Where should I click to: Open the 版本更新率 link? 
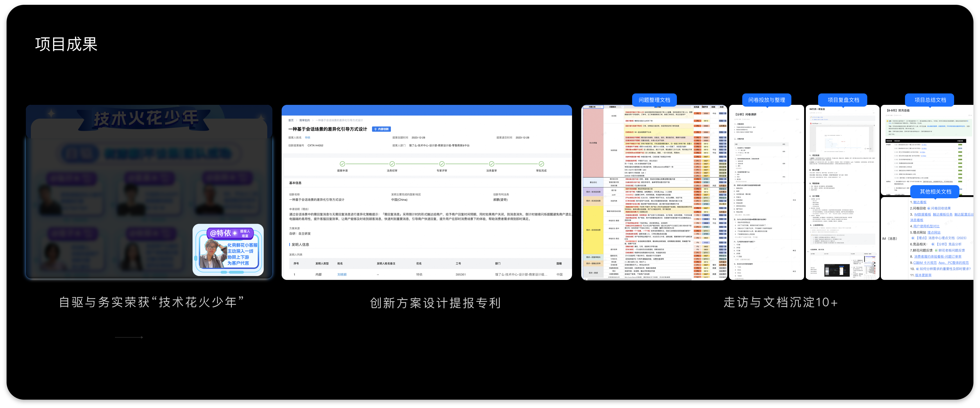(x=923, y=275)
